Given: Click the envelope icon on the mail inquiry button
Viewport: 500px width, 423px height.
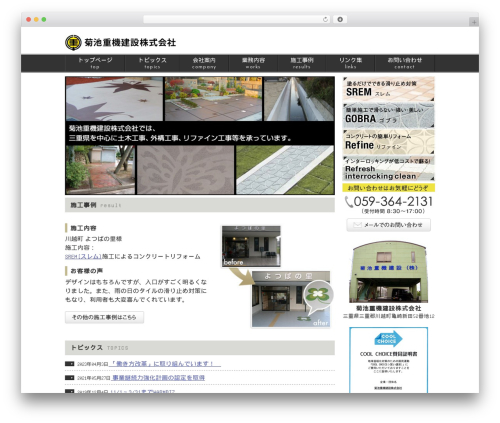Looking at the screenshot, I should (x=357, y=225).
